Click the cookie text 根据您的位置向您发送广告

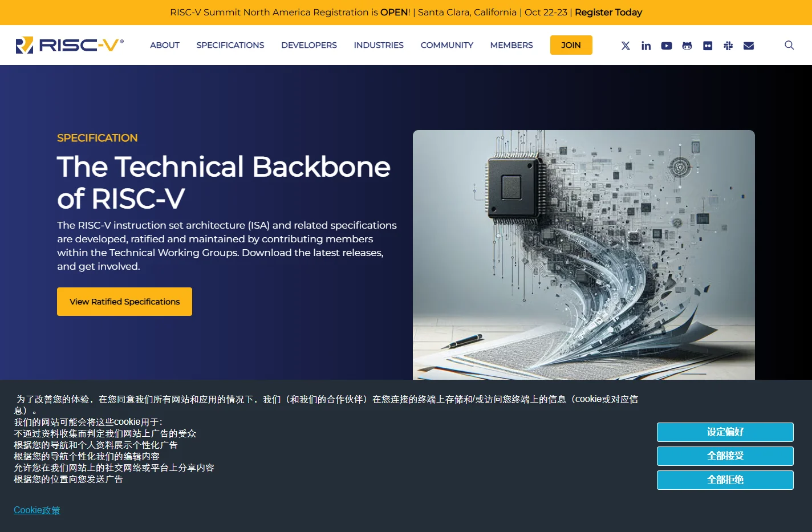[x=68, y=479]
